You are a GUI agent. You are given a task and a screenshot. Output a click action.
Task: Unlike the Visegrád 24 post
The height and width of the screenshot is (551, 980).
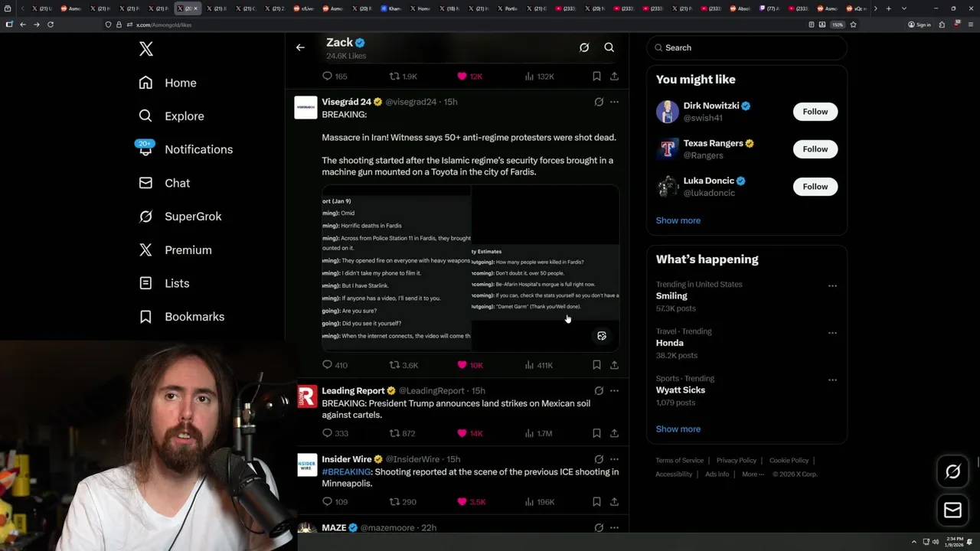click(x=469, y=365)
